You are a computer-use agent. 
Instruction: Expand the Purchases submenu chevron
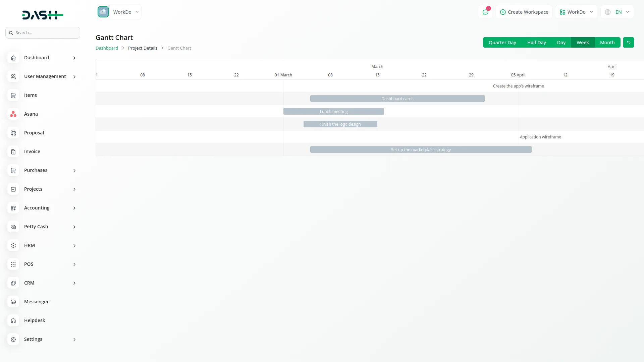pos(74,171)
